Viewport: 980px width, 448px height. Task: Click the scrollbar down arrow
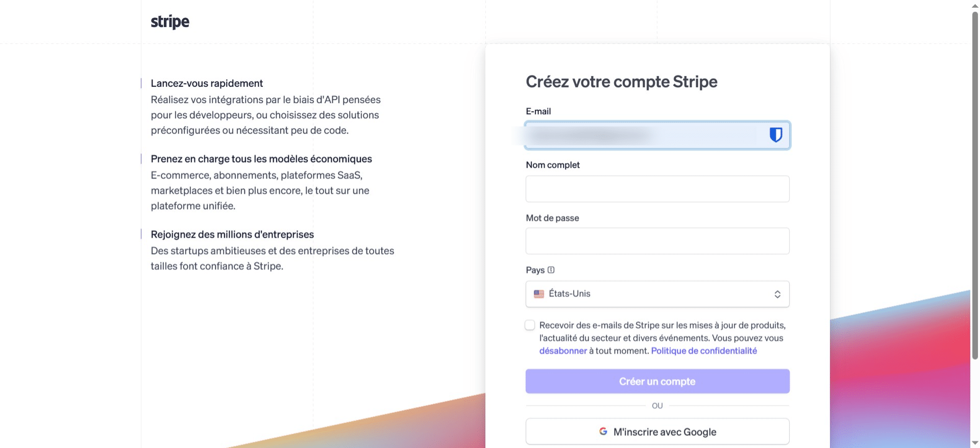click(975, 443)
